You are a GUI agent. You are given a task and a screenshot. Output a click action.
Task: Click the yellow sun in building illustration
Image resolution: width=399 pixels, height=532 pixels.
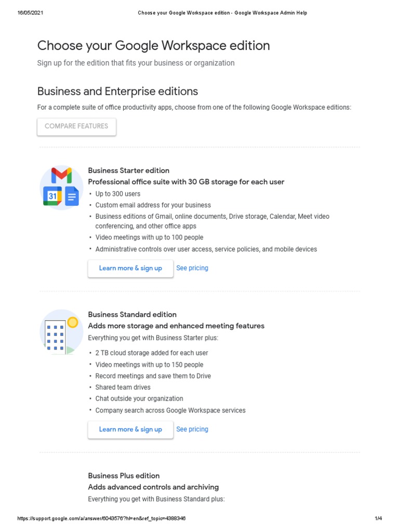point(73,322)
